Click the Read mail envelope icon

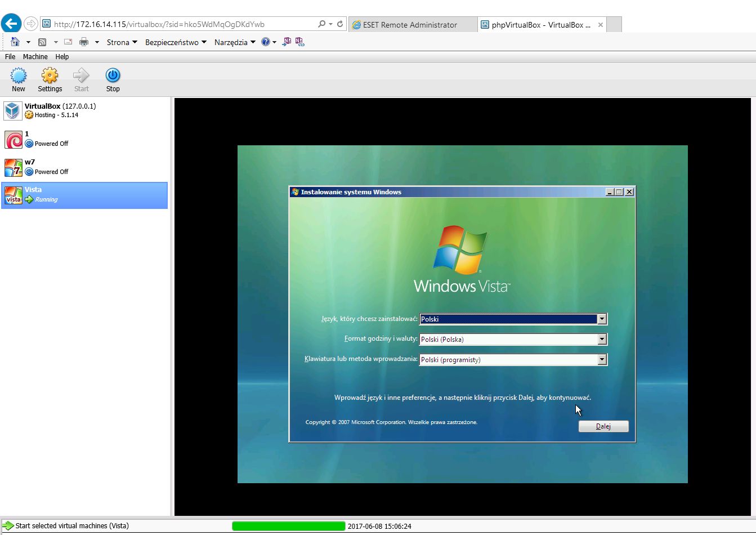[x=68, y=42]
